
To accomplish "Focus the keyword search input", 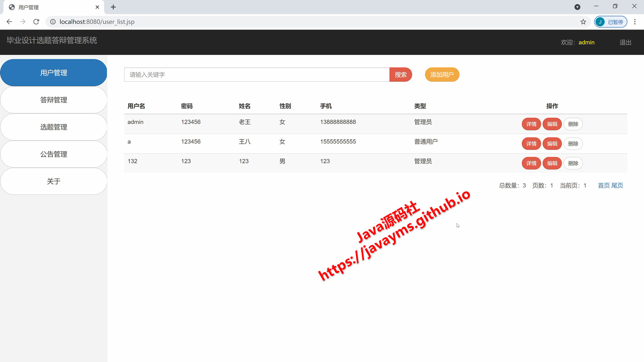I will pos(257,75).
